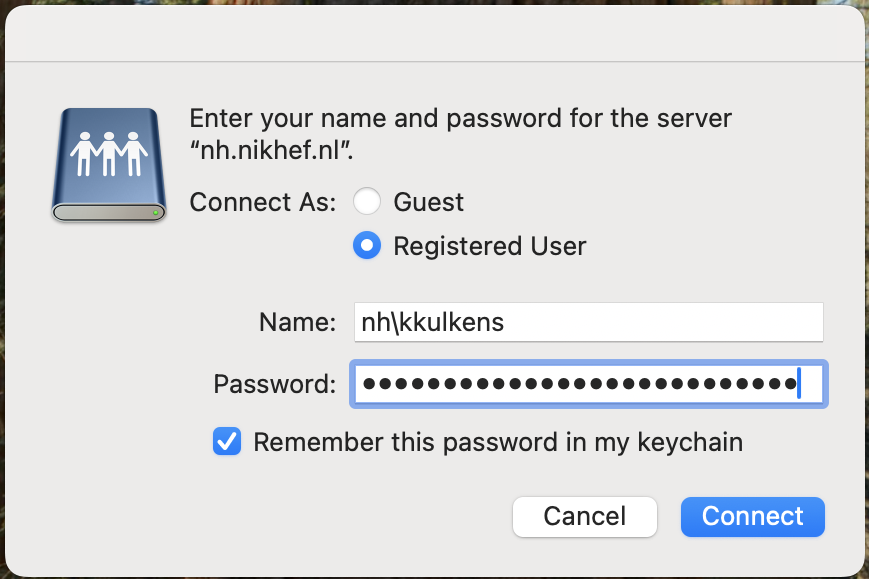Focus the Name field containing nh\kkulkens
This screenshot has width=869, height=579.
(x=589, y=322)
